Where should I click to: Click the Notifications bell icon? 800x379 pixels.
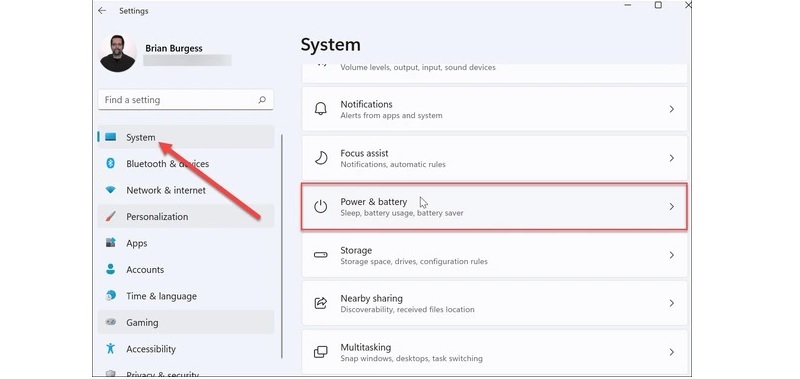320,109
